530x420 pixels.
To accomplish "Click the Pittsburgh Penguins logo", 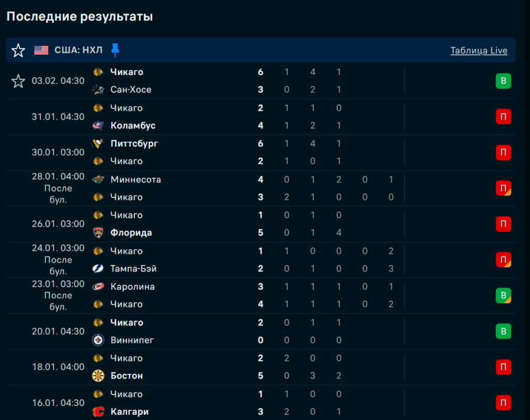I will [x=98, y=143].
